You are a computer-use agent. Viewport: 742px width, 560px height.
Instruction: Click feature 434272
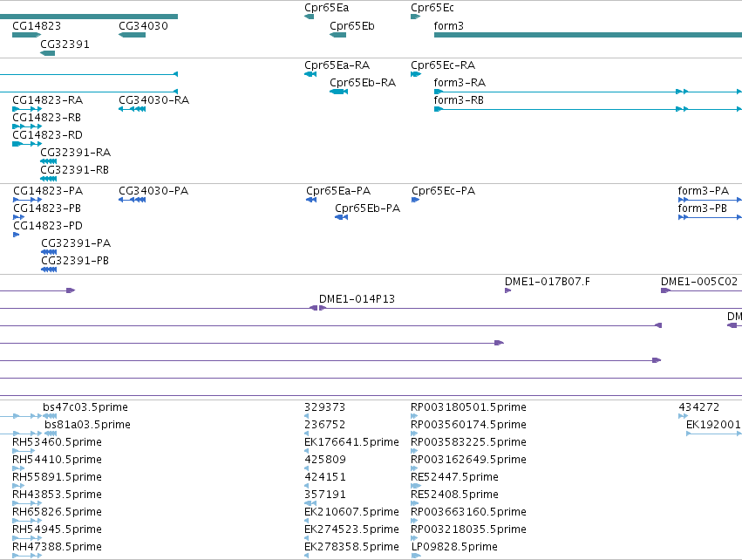pos(699,407)
